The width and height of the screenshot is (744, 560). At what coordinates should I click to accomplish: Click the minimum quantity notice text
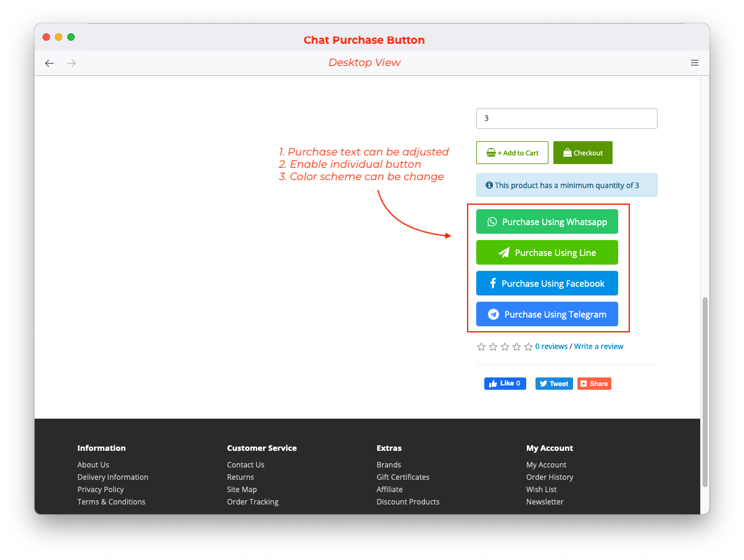(x=567, y=186)
